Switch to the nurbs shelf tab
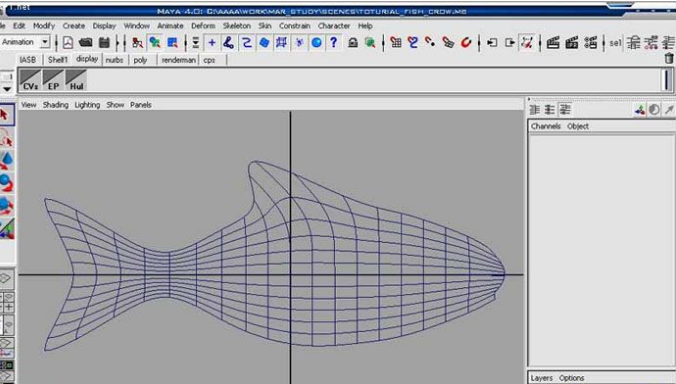The image size is (676, 384). [114, 60]
